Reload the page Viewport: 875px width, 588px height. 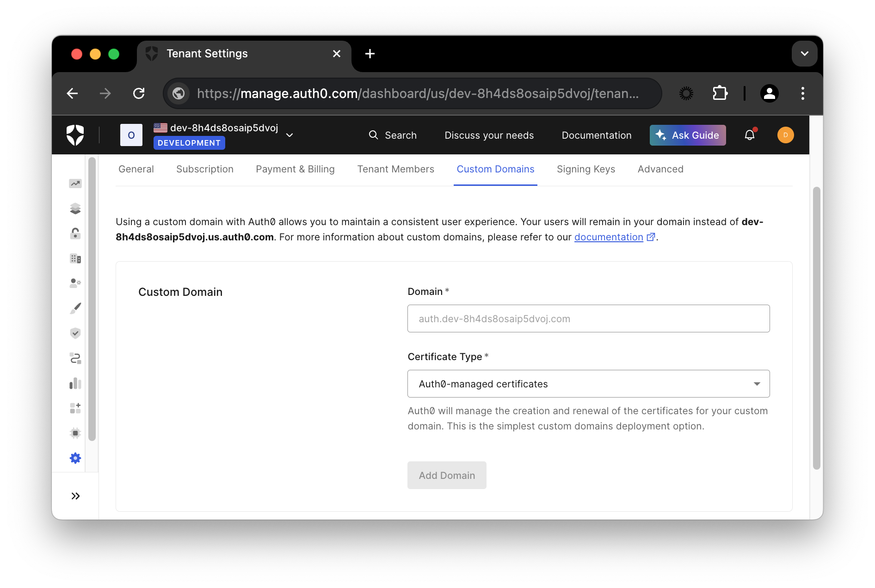click(139, 93)
